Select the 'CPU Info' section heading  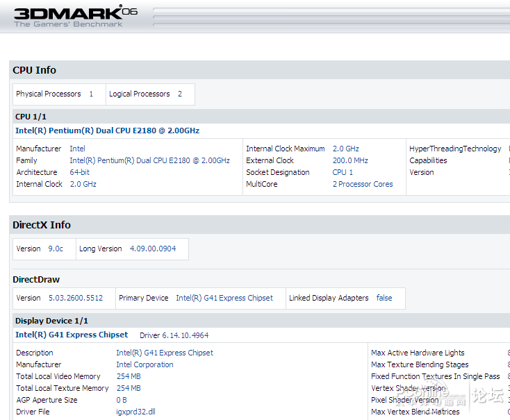pyautogui.click(x=34, y=70)
